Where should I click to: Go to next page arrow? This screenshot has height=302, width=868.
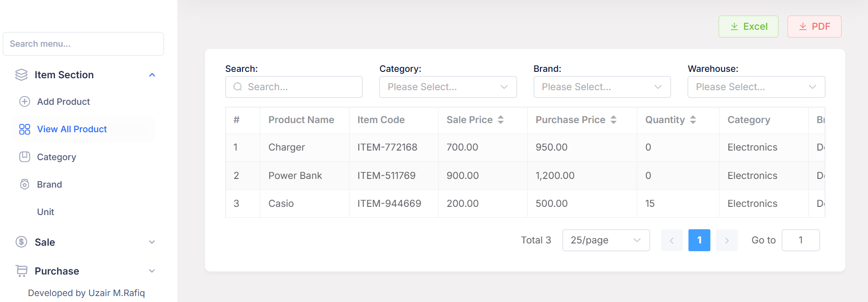pyautogui.click(x=726, y=240)
